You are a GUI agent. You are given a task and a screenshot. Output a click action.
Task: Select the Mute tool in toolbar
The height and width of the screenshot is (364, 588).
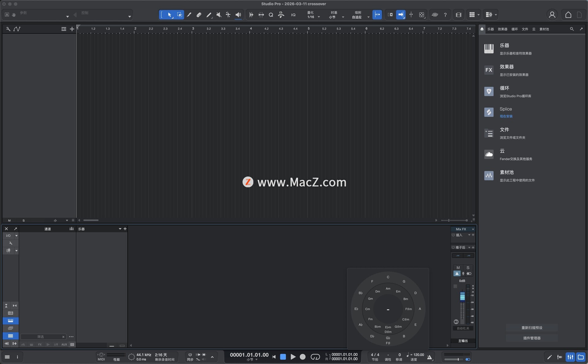tap(219, 15)
